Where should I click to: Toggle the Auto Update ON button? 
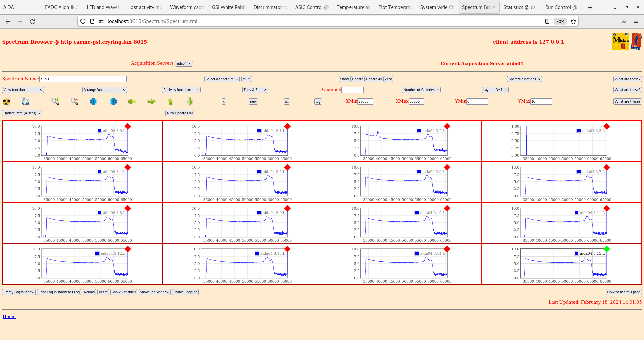click(x=179, y=113)
